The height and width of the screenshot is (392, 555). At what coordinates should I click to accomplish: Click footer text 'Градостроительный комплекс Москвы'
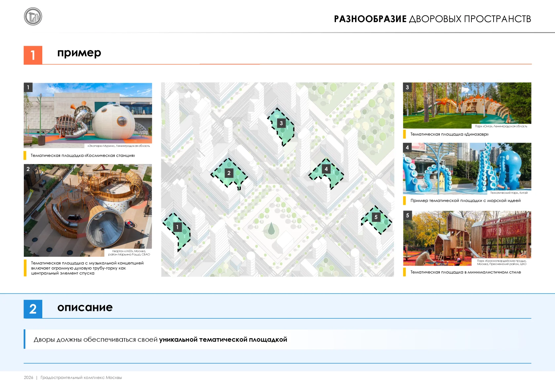coord(81,377)
